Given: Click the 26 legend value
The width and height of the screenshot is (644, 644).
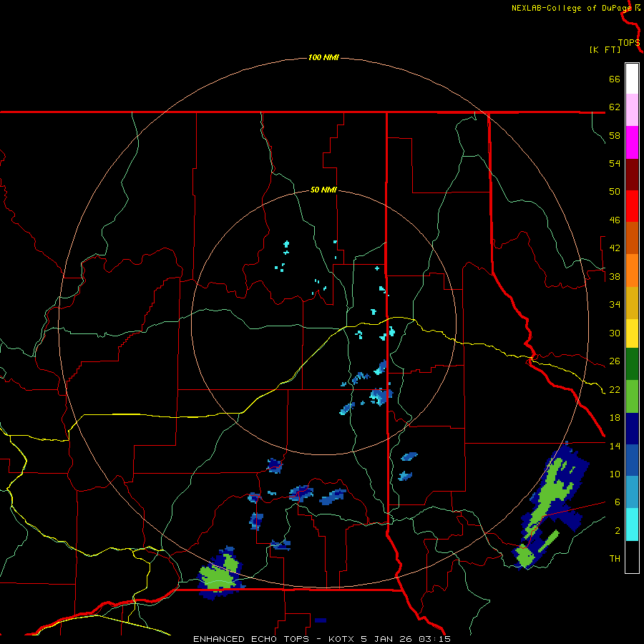Looking at the screenshot, I should (615, 361).
